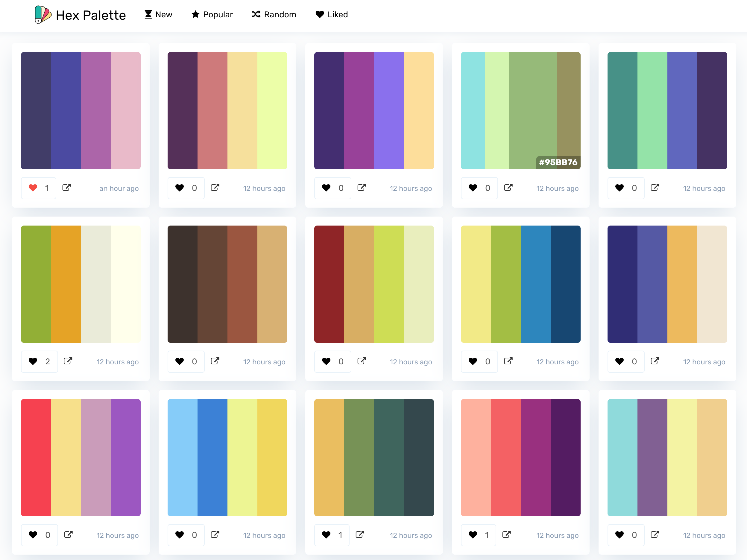The image size is (747, 560).
Task: Click 'an hour ago' timestamp on first palette
Action: pos(119,188)
